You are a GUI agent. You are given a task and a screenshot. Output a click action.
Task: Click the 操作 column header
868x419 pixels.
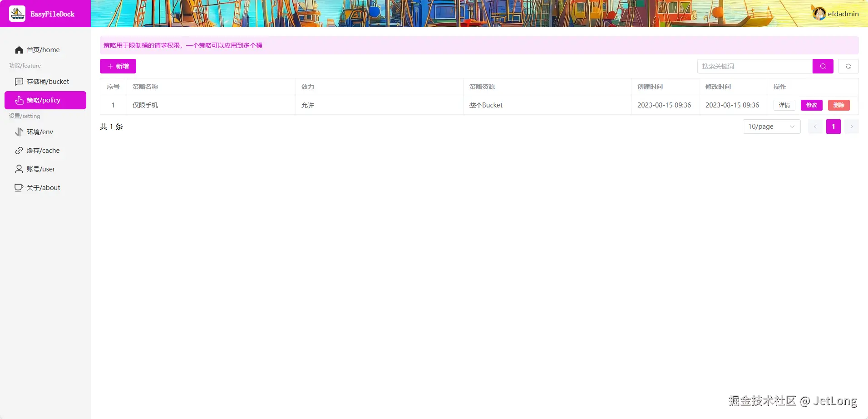click(x=813, y=87)
